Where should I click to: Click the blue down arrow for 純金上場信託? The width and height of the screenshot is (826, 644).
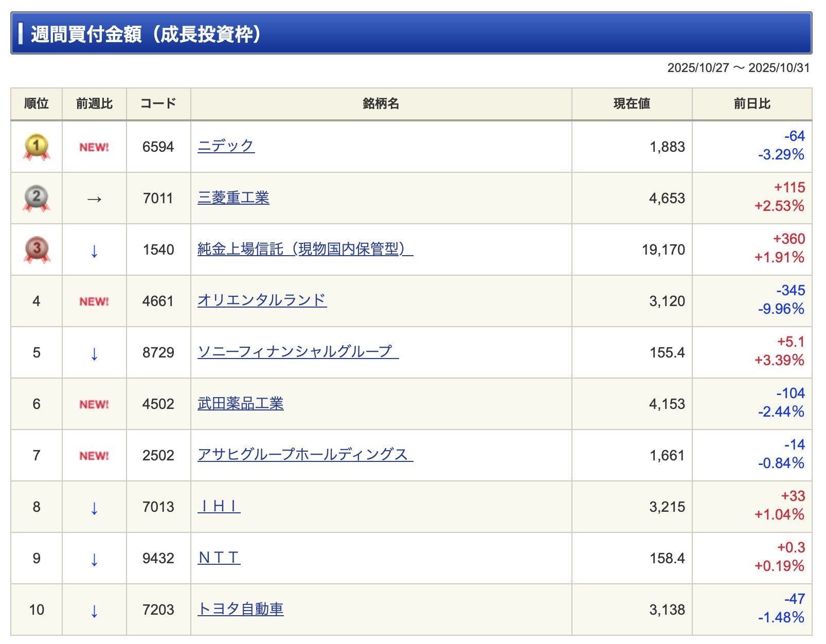[94, 251]
